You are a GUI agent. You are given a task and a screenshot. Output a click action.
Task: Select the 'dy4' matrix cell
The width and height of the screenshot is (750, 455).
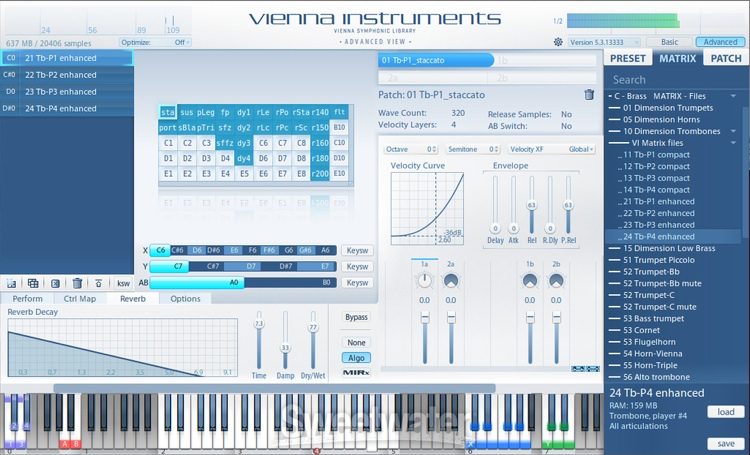pos(244,158)
